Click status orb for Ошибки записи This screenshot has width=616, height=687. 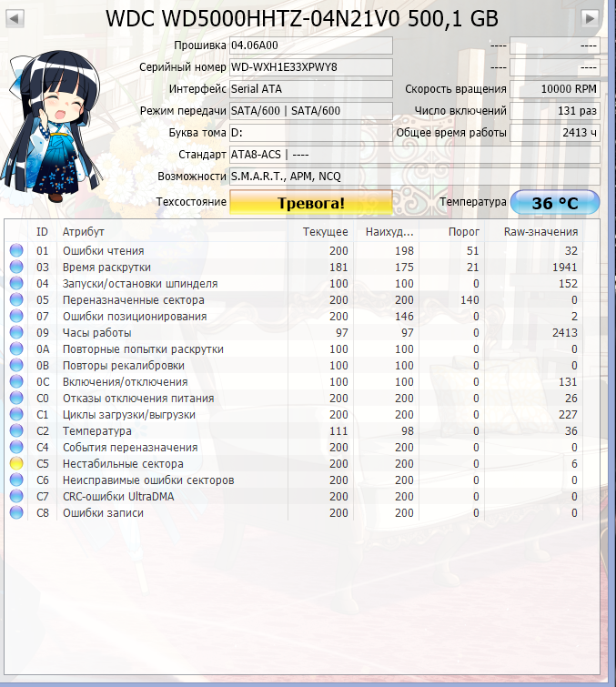[16, 512]
